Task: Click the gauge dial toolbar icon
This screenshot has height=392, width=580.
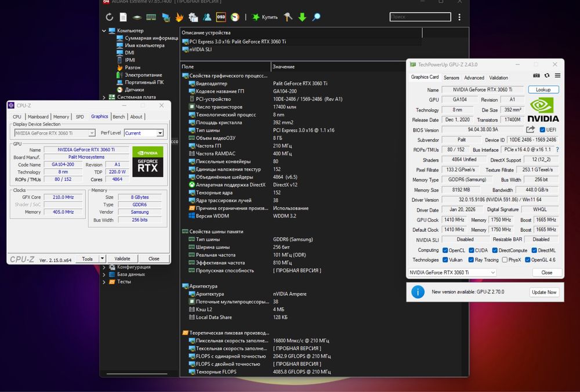Action: pos(235,17)
